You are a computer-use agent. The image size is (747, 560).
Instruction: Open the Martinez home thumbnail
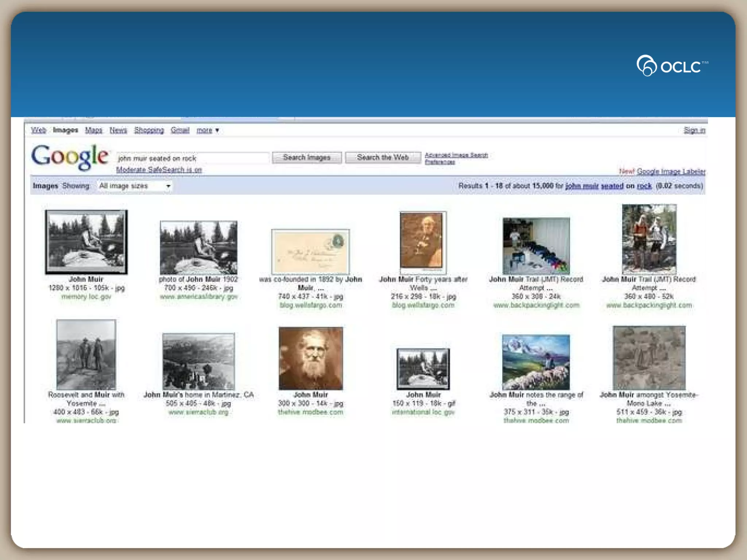[198, 361]
